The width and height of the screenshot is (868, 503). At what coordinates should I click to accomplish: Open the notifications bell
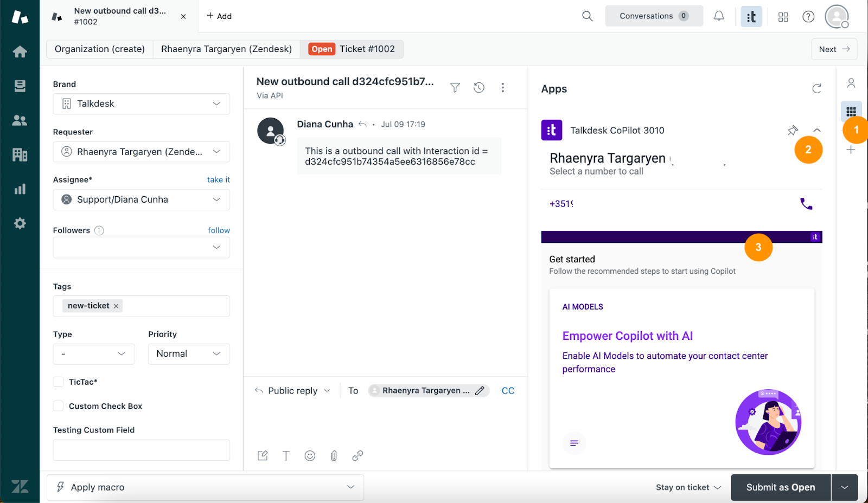pos(719,16)
